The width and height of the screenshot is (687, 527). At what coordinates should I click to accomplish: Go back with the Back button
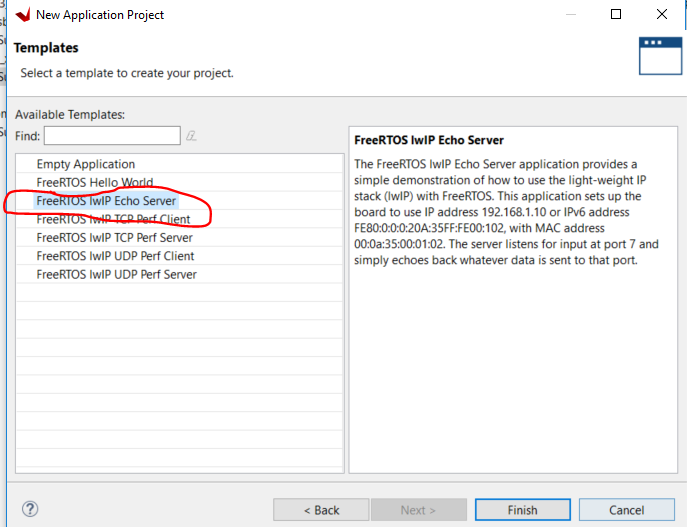click(319, 510)
